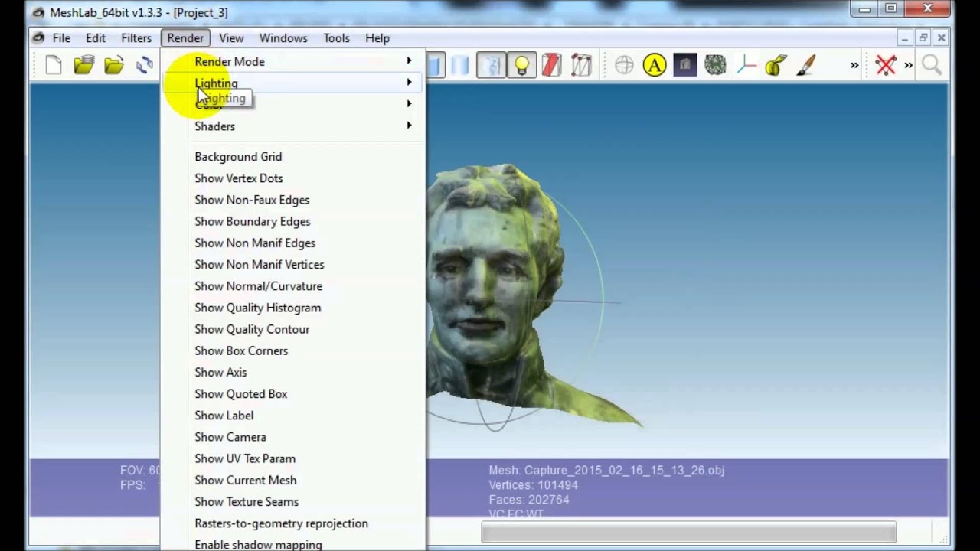
Task: Click the Open Project folder icon
Action: 84,66
